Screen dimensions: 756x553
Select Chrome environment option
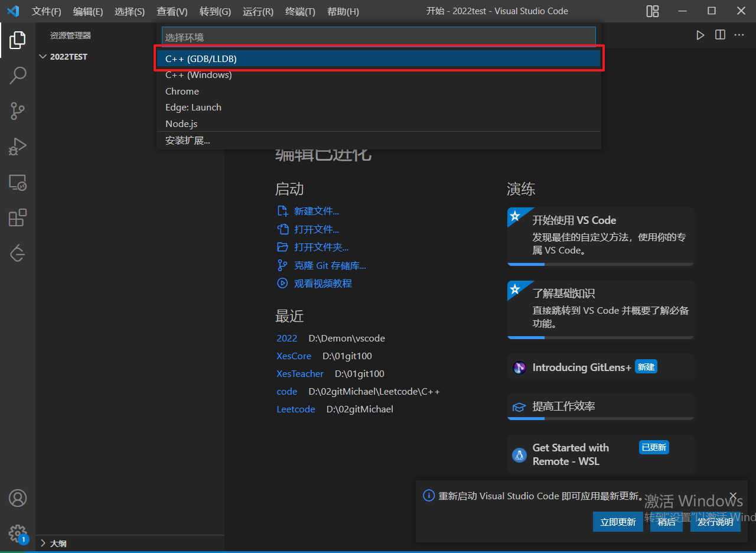coord(379,91)
